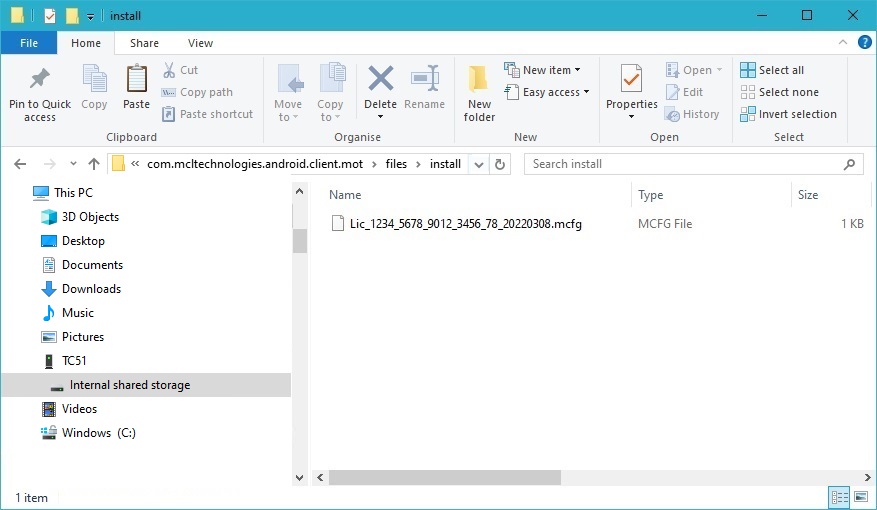
Task: Open Desktop in navigation pane
Action: [73, 241]
